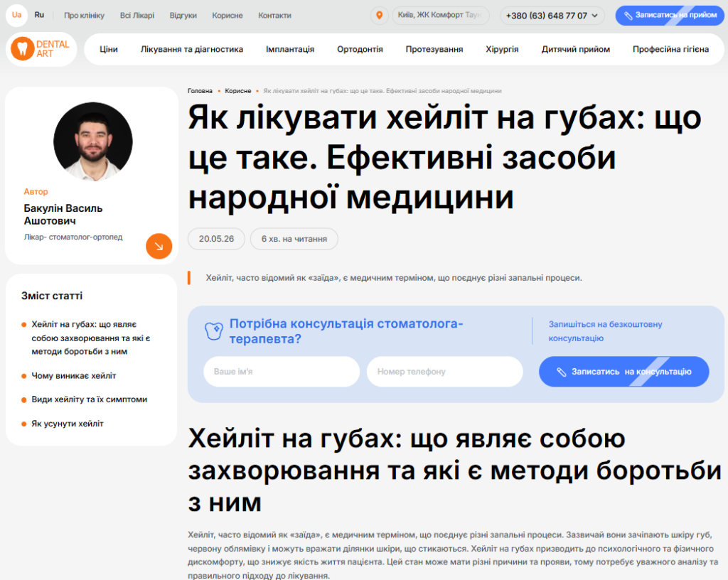Switch language to Ua
Viewport: 728px width, 580px height.
tap(17, 15)
